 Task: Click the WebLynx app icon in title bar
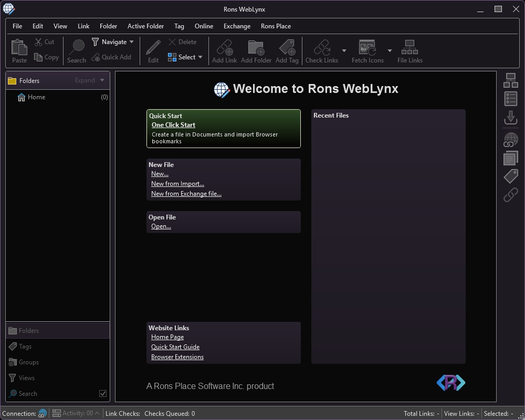[x=9, y=9]
